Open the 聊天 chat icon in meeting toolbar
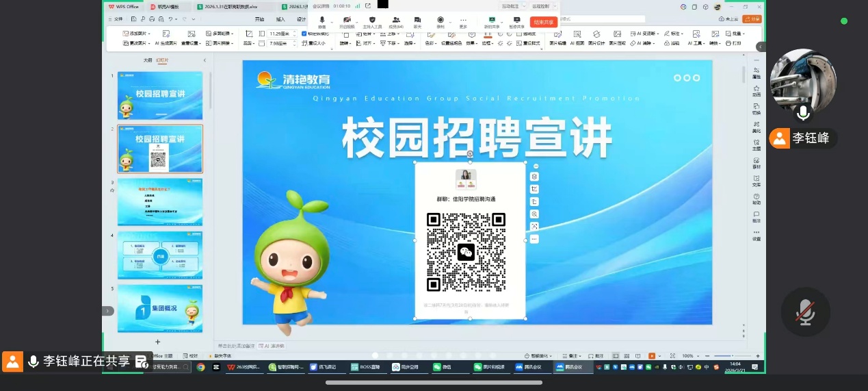Image resolution: width=868 pixels, height=391 pixels. pyautogui.click(x=417, y=22)
